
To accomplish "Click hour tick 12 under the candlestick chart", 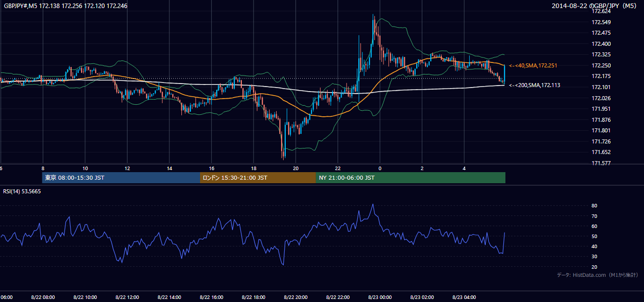I will pos(127,168).
